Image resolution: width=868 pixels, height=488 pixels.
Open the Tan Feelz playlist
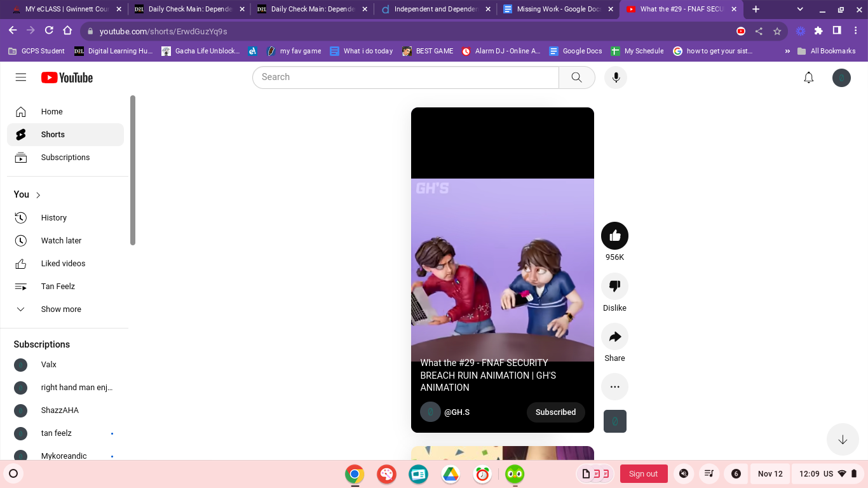click(x=65, y=287)
